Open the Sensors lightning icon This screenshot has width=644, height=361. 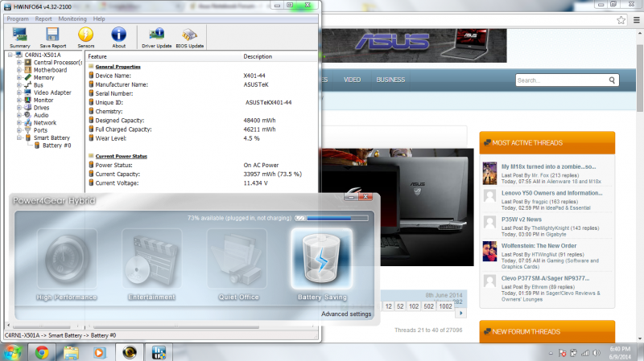(86, 37)
